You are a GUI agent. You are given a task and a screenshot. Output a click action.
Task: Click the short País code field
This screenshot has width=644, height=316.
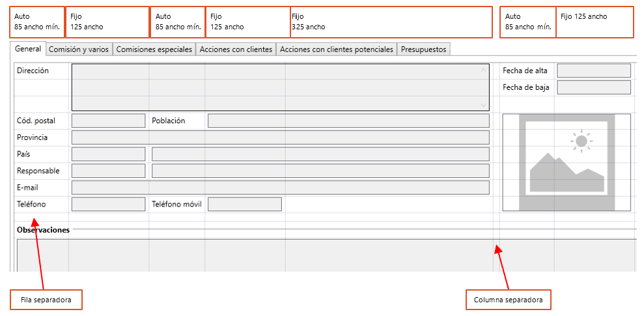108,154
